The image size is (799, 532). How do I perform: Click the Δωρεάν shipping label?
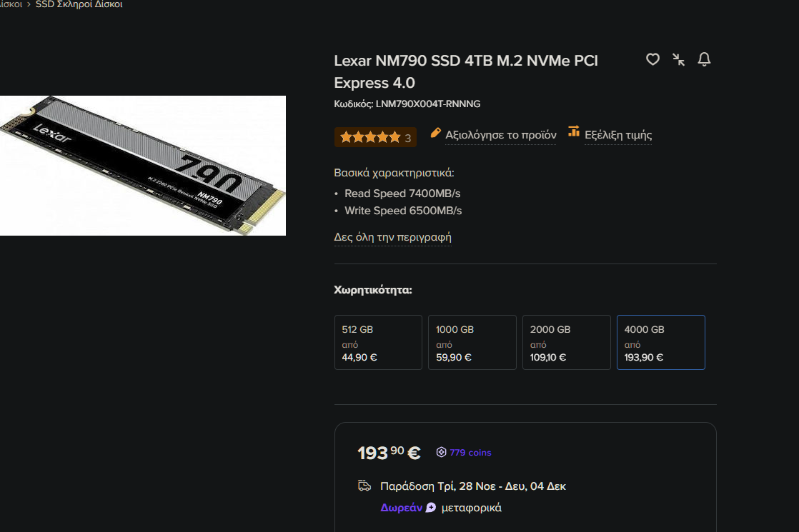click(402, 508)
